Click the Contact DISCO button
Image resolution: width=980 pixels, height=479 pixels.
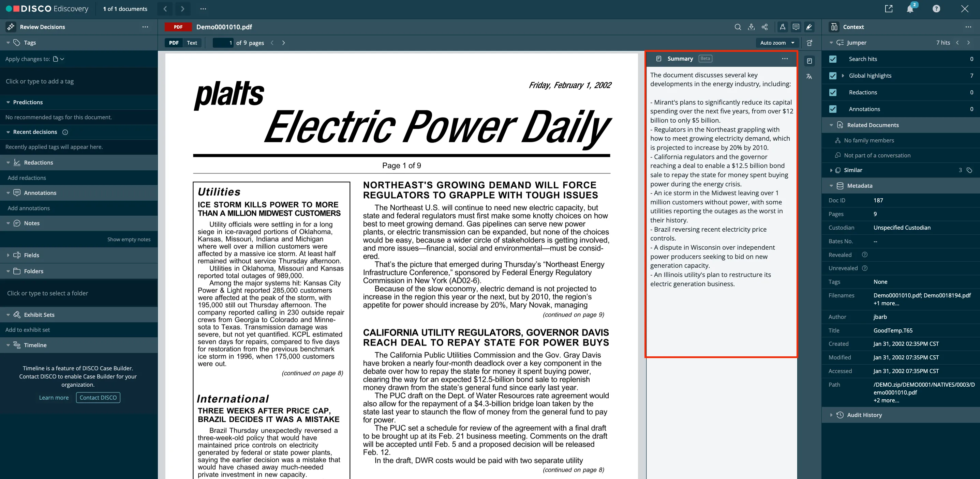[98, 397]
